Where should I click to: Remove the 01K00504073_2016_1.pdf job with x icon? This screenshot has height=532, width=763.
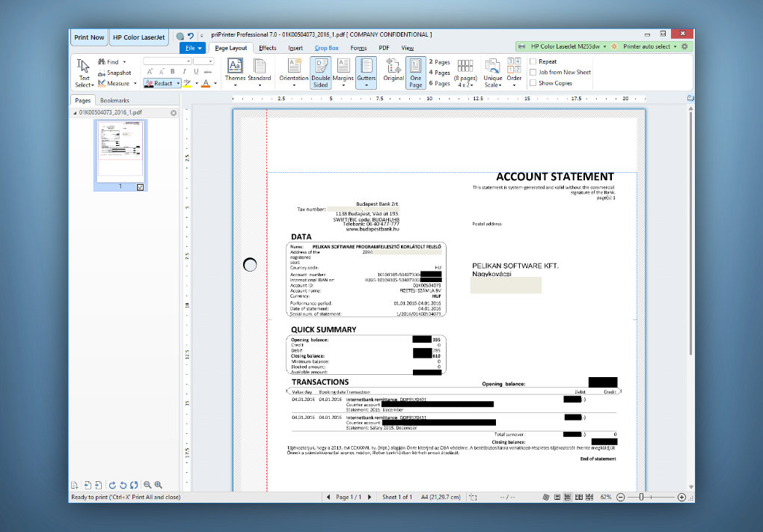[174, 113]
